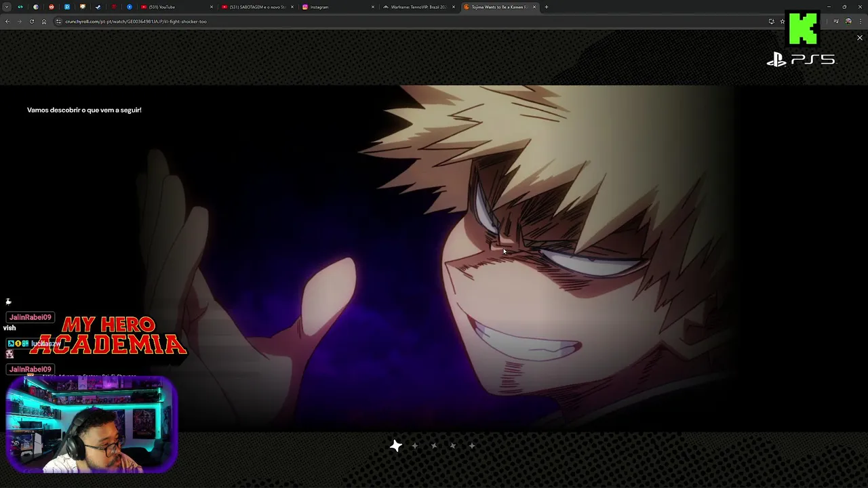Go back to the previous page
868x488 pixels.
pos(7,21)
